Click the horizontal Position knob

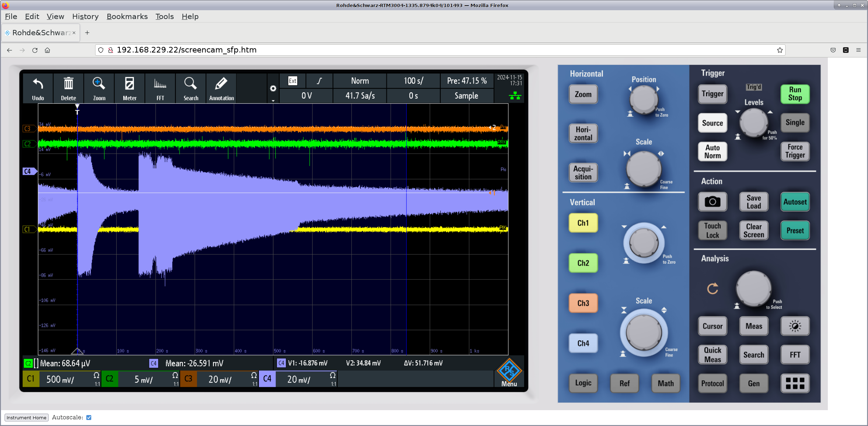click(643, 99)
